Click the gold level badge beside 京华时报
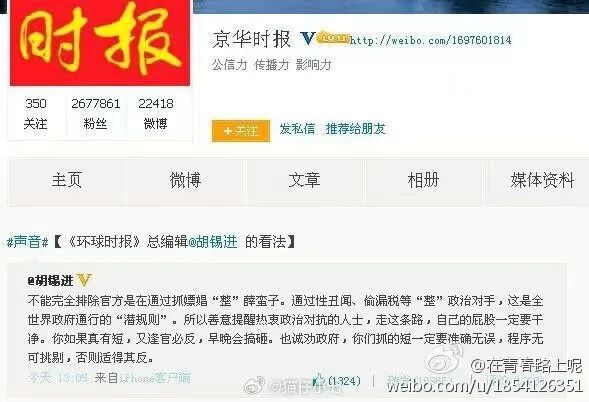This screenshot has width=589, height=402. point(333,38)
